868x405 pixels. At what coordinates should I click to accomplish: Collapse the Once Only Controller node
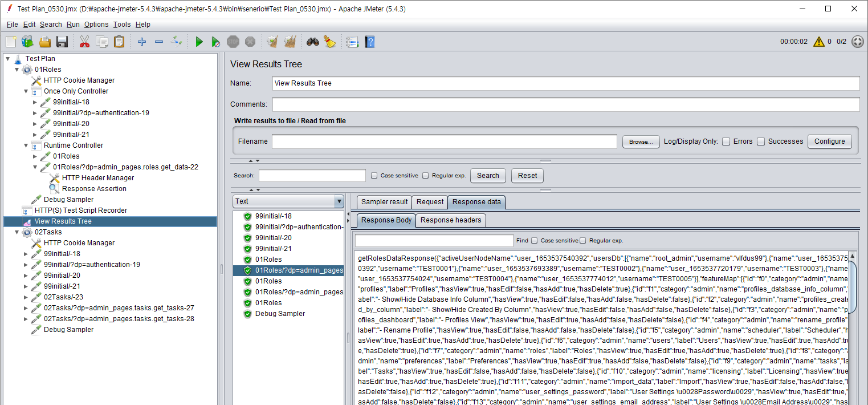click(26, 91)
